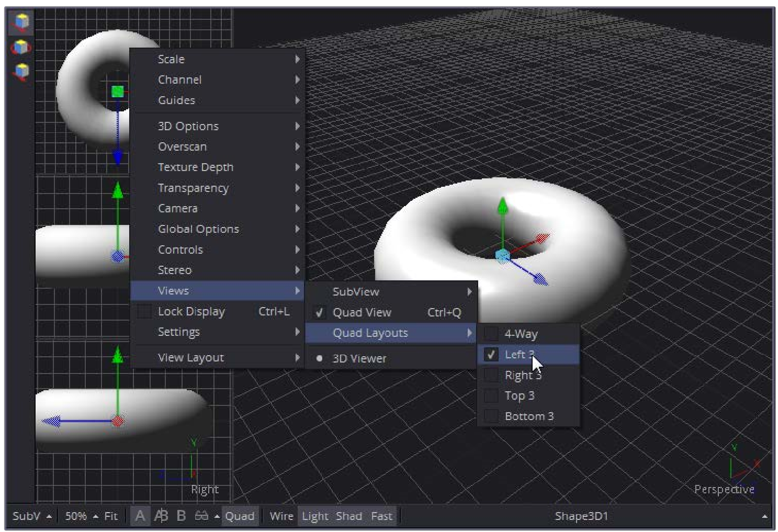Toggle the Lock Display checkbox
Viewport: 778px width, 532px height.
(x=144, y=311)
